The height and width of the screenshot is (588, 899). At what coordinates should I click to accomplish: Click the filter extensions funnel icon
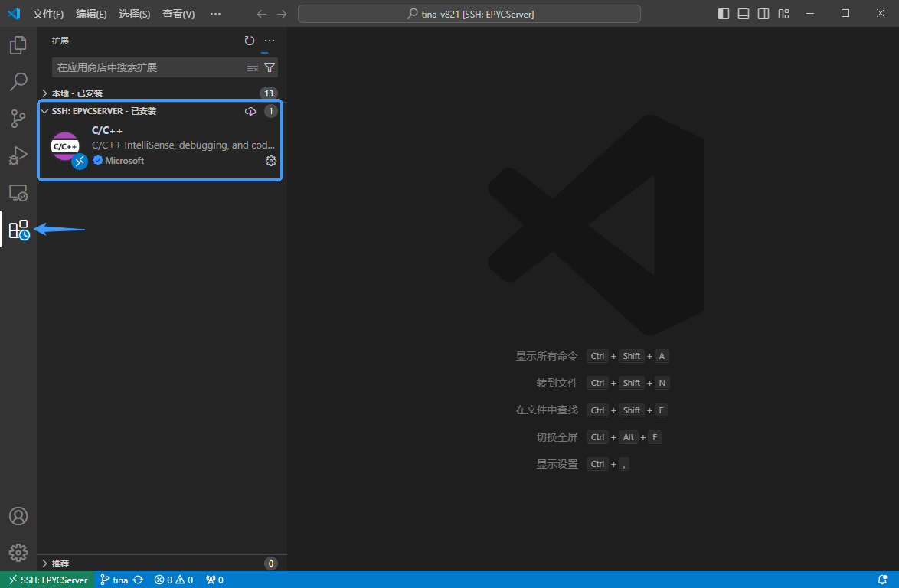[x=270, y=67]
